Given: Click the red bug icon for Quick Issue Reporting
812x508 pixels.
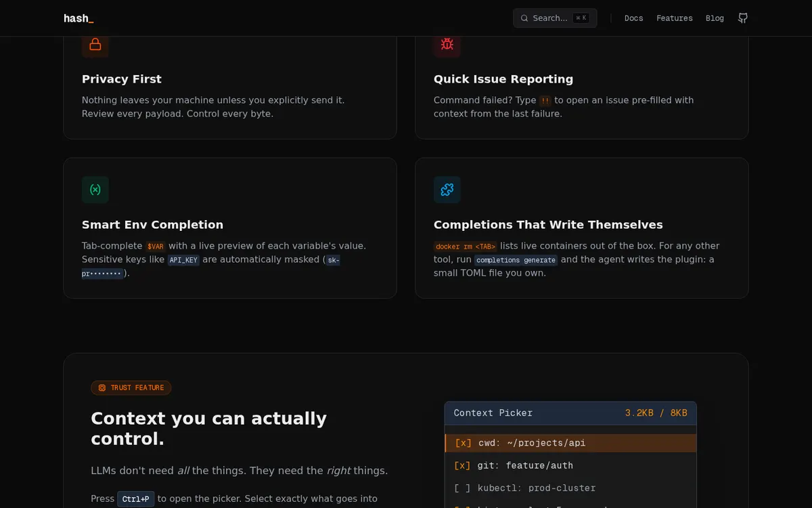Looking at the screenshot, I should coord(447,45).
